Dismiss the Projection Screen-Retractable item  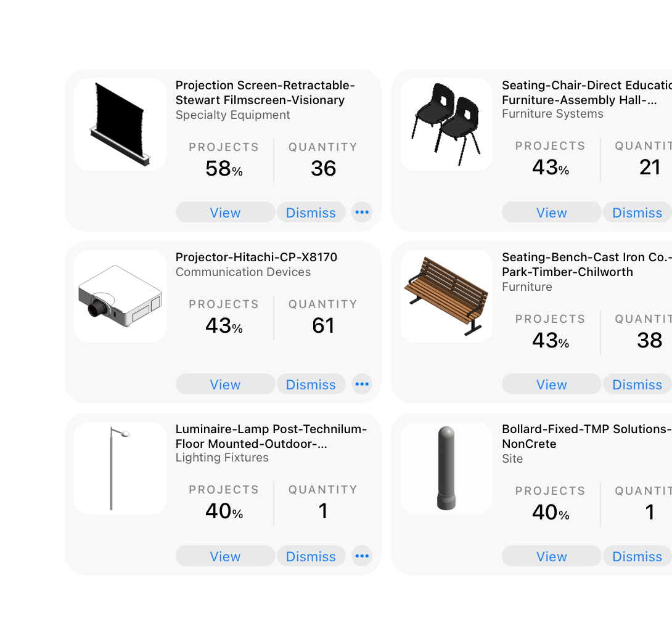pos(311,212)
